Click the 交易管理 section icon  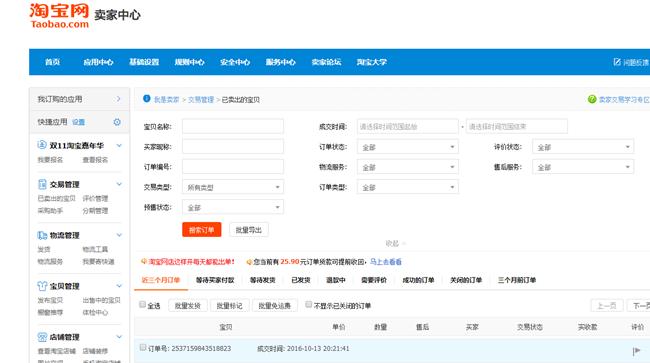[42, 184]
